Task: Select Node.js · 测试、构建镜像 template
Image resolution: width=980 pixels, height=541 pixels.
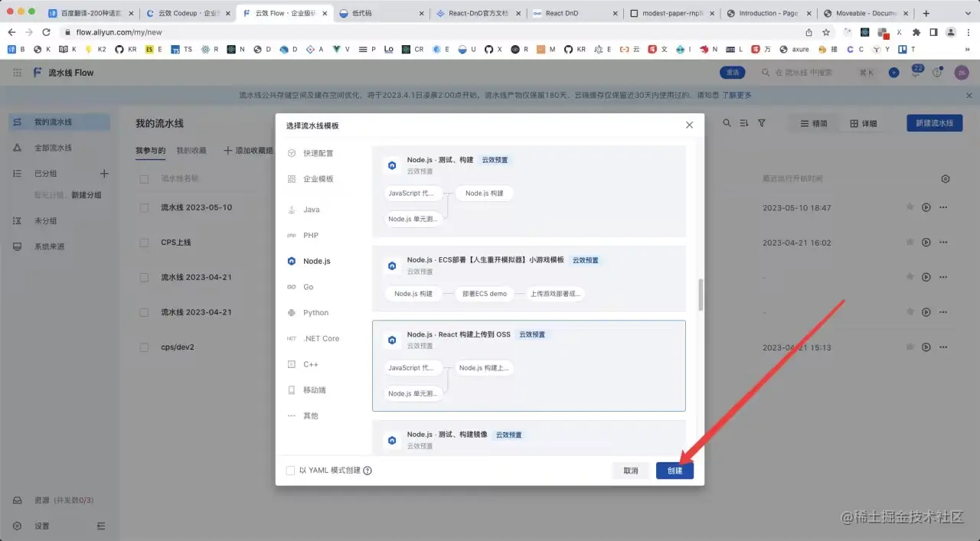Action: 529,438
